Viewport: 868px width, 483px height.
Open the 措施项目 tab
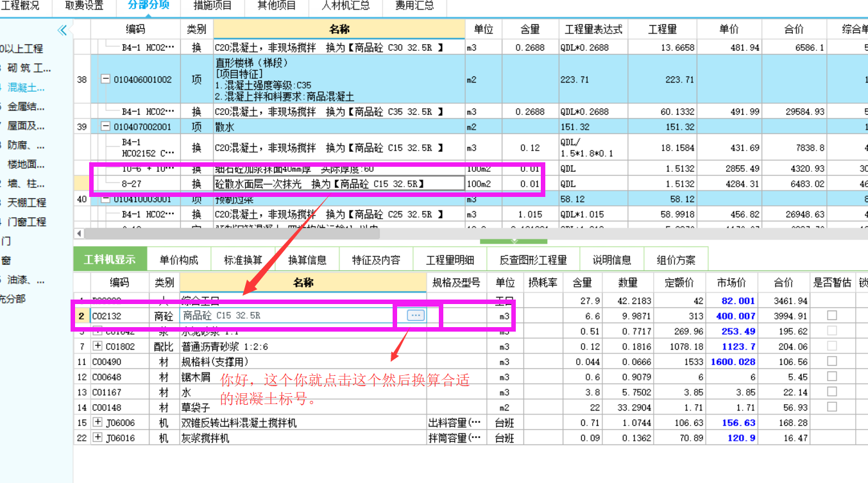(x=213, y=6)
